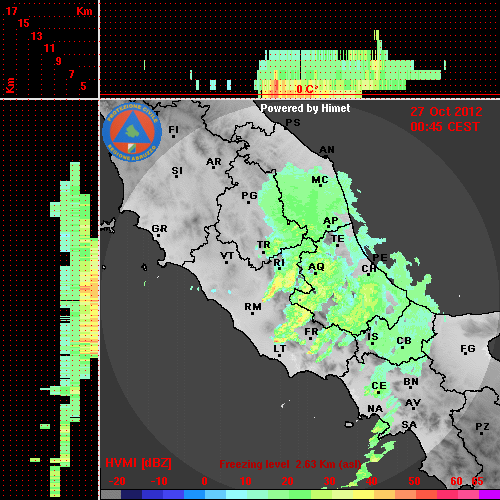This screenshot has height=500, width=500.
Task: Click the 'Freezing level 2.63 Km (asl)' text
Action: click(290, 464)
